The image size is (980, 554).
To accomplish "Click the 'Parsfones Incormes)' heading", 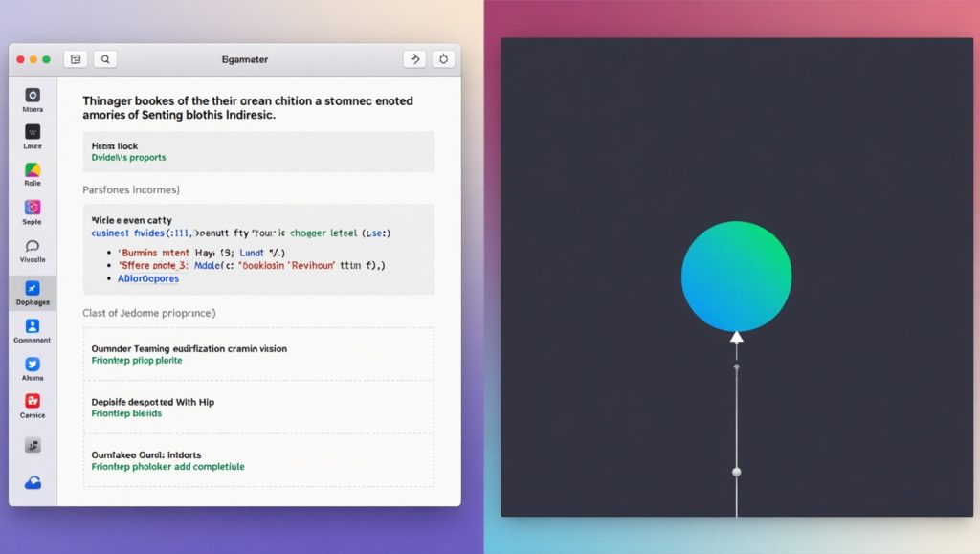I will [x=131, y=189].
